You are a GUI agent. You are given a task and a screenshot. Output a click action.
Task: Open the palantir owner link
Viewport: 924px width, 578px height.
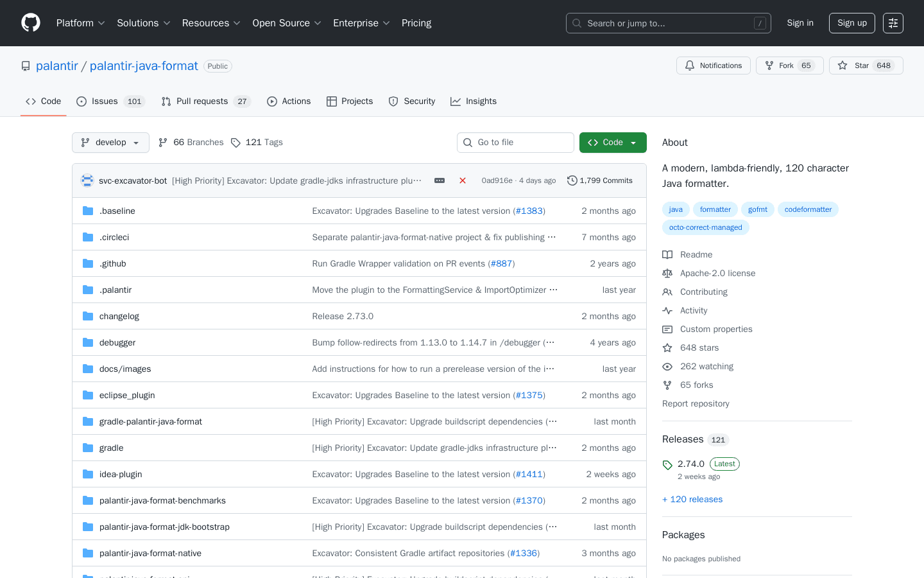click(x=57, y=66)
